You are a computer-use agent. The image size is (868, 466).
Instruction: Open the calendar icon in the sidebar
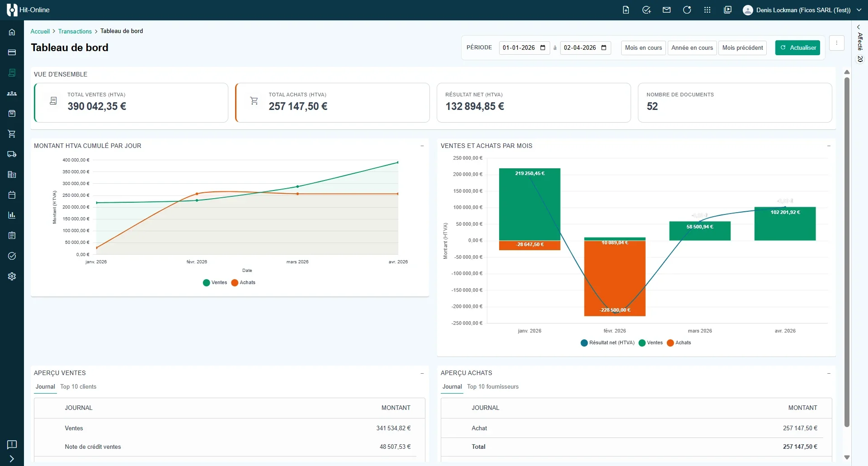coord(12,195)
